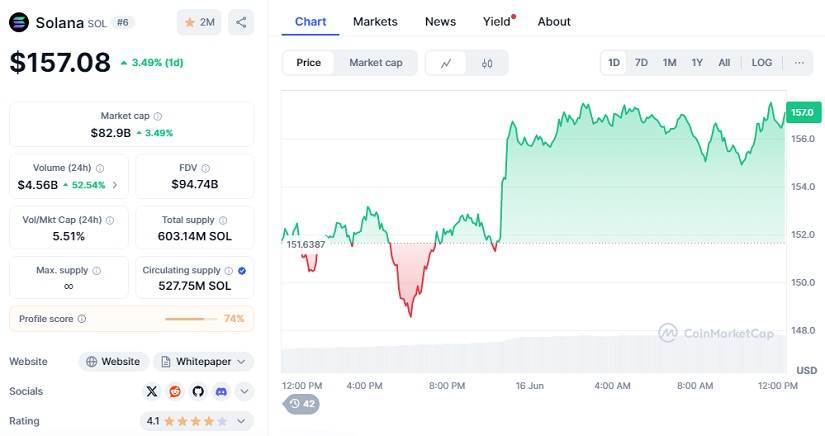The image size is (825, 436).
Task: Toggle the LOG scale option
Action: coord(762,63)
